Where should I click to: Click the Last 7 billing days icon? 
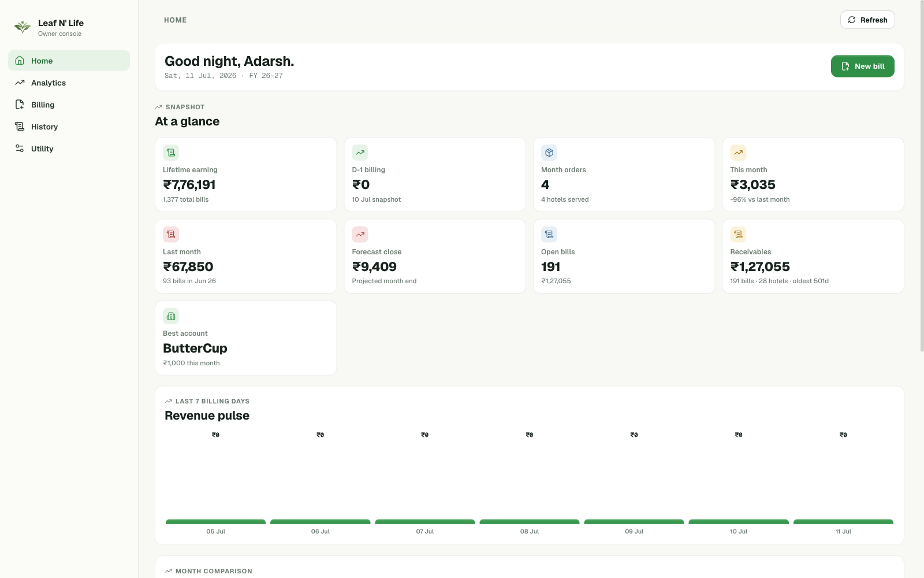click(169, 401)
